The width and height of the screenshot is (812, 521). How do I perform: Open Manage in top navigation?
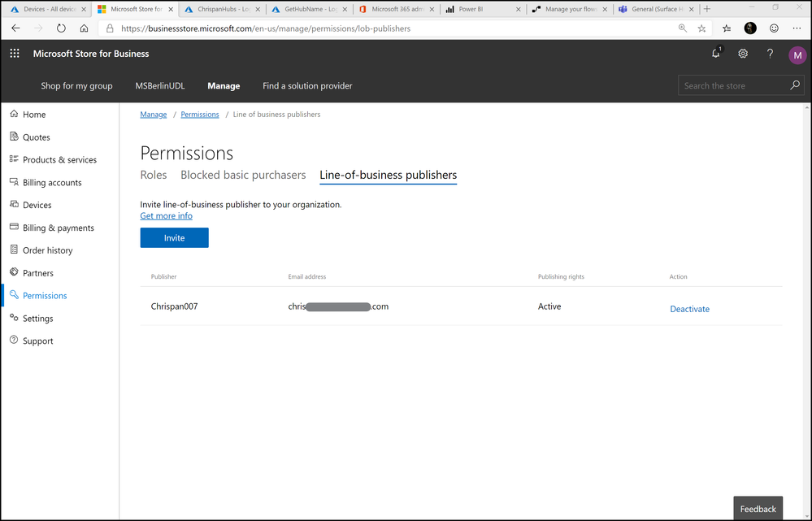click(224, 86)
